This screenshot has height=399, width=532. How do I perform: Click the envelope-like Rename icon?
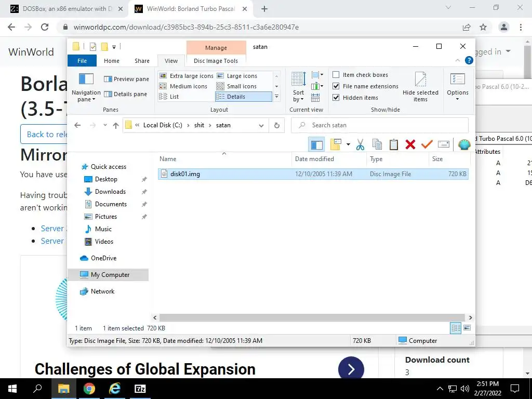[x=444, y=144]
